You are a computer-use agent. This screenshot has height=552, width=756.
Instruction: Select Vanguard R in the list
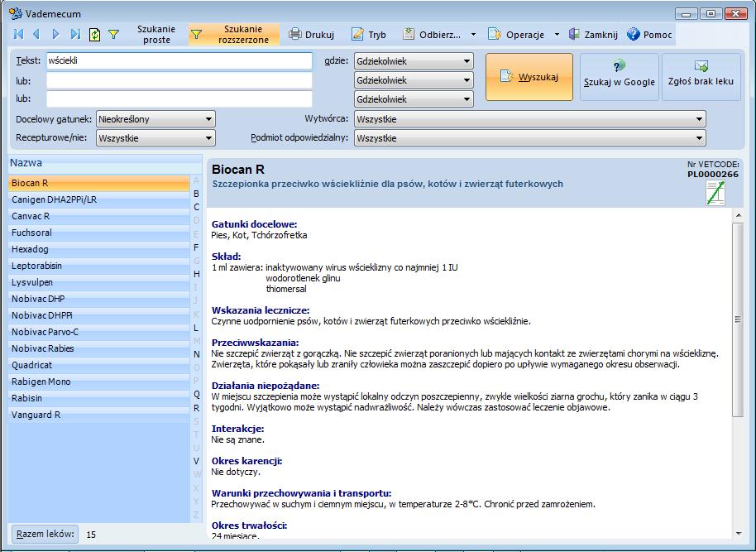[x=98, y=415]
